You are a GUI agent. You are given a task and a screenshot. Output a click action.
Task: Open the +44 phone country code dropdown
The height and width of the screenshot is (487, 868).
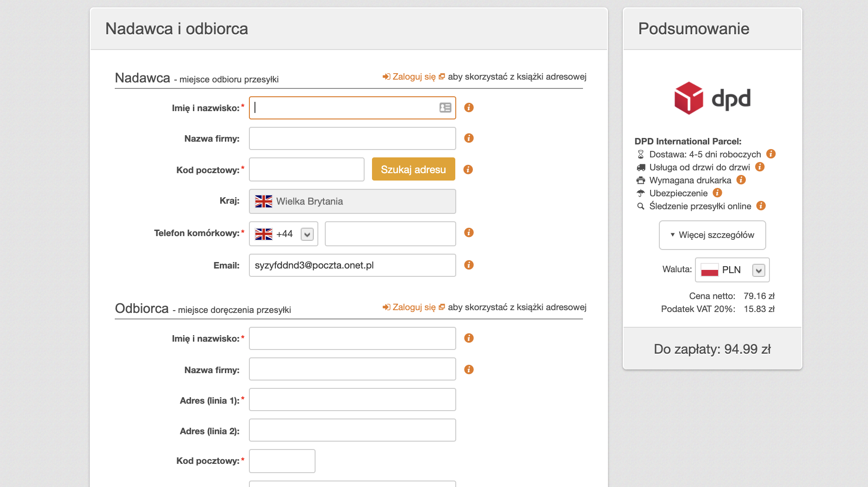pyautogui.click(x=307, y=234)
